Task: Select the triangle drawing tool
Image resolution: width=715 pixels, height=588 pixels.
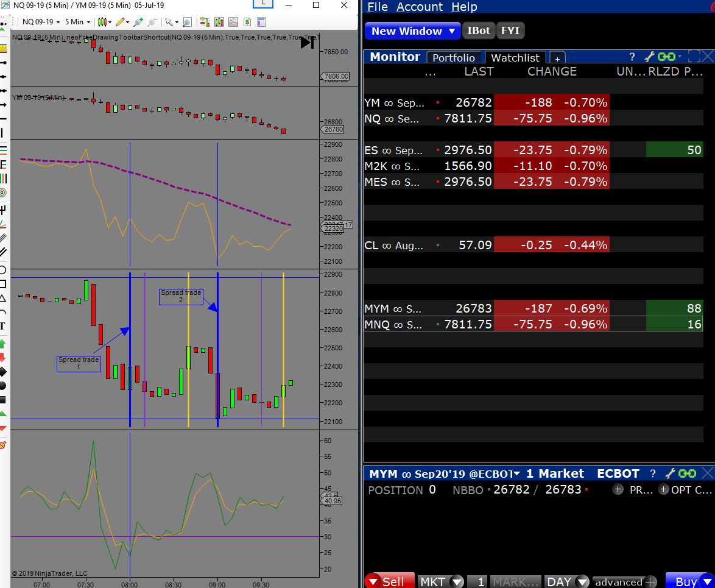Action: coord(3,298)
